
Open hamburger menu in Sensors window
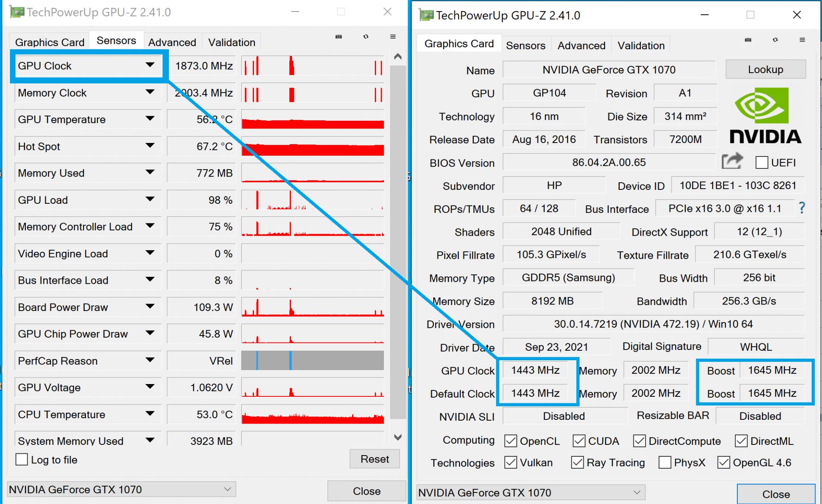click(393, 37)
